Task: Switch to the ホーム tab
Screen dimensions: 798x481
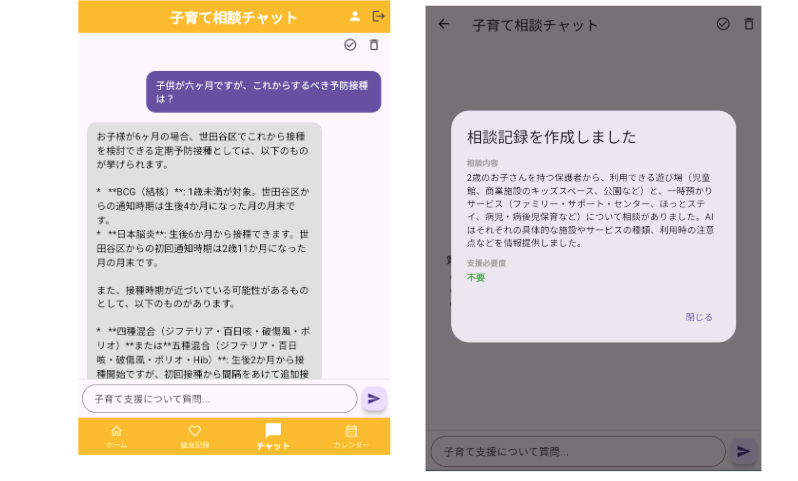Action: (x=117, y=435)
